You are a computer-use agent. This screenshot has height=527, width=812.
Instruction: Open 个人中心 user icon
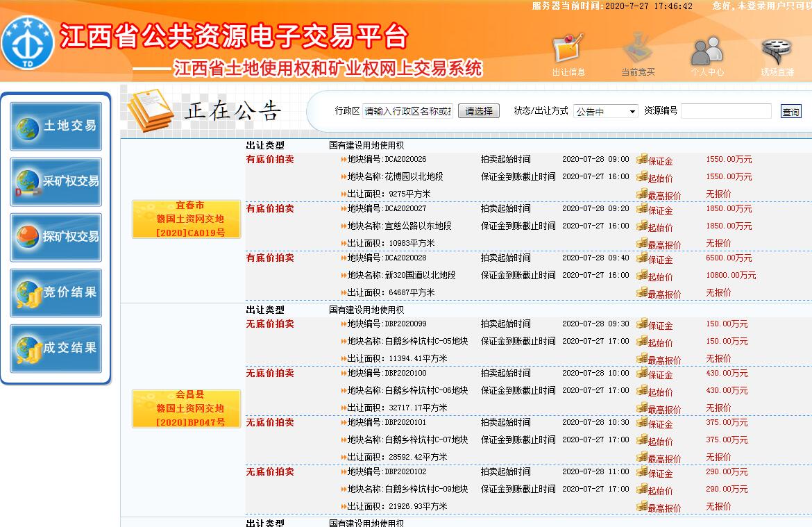coord(707,50)
